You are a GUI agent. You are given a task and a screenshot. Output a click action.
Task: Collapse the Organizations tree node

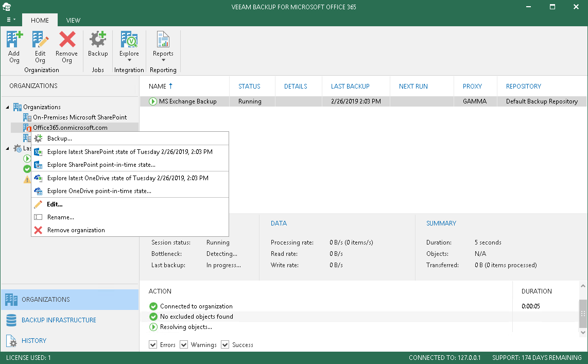pos(8,107)
